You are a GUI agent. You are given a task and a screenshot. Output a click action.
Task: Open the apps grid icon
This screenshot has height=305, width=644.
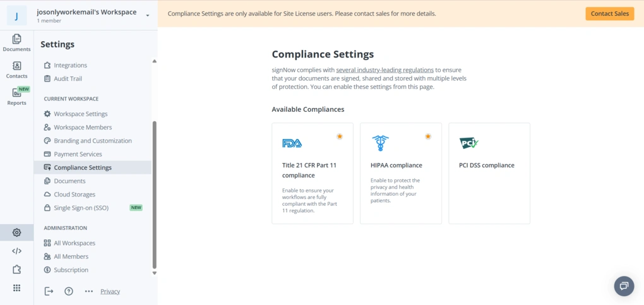point(16,288)
